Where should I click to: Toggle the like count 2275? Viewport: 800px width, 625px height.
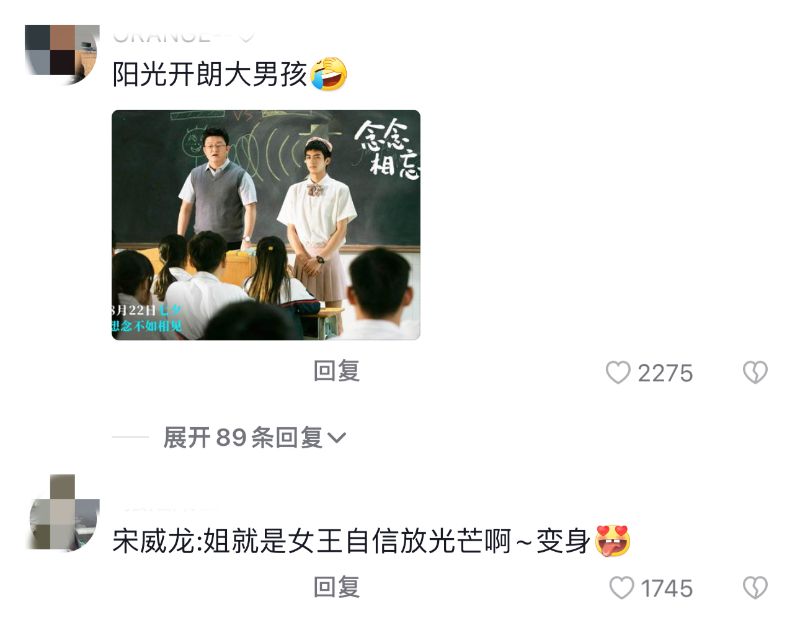[x=665, y=373]
